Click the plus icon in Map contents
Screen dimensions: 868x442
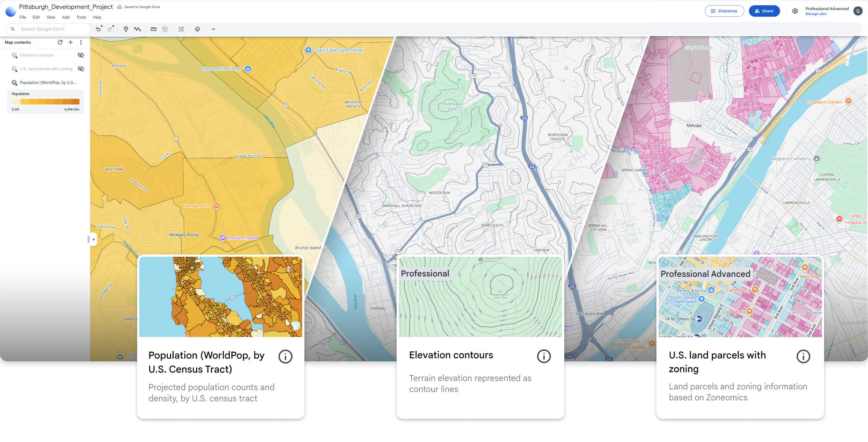click(x=71, y=42)
